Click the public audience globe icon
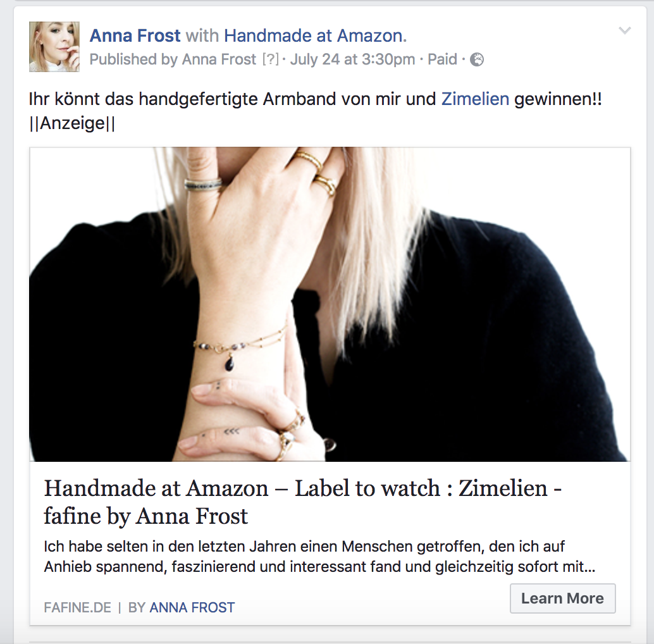654x644 pixels. 477,59
